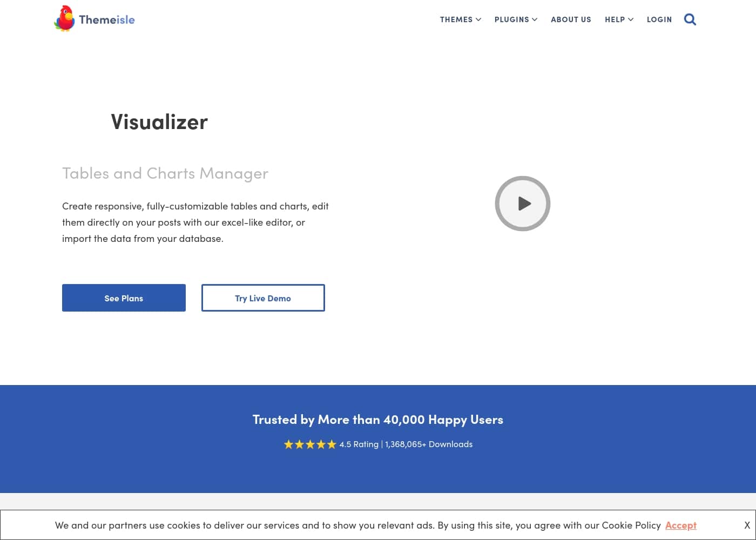This screenshot has height=540, width=756.
Task: Open the About Us page
Action: tap(571, 19)
